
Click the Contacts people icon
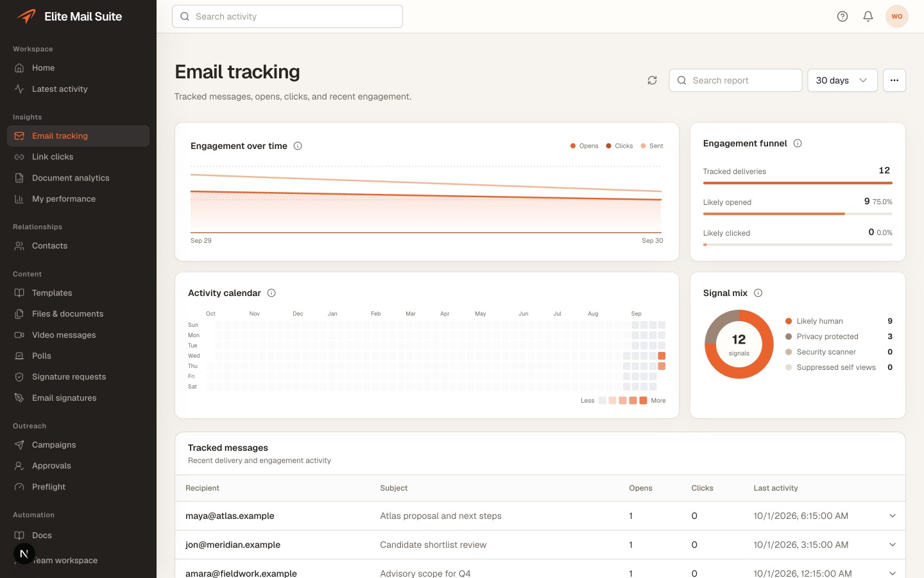[19, 246]
